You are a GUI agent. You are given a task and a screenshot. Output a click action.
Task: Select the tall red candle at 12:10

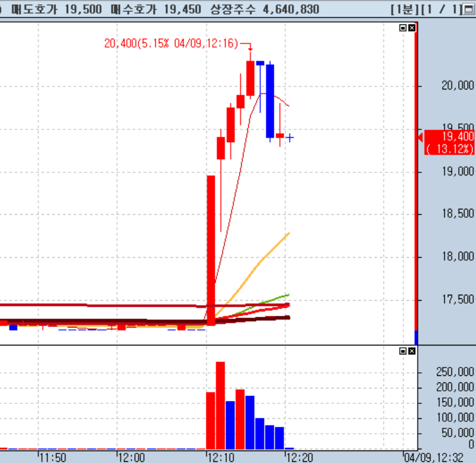211,250
